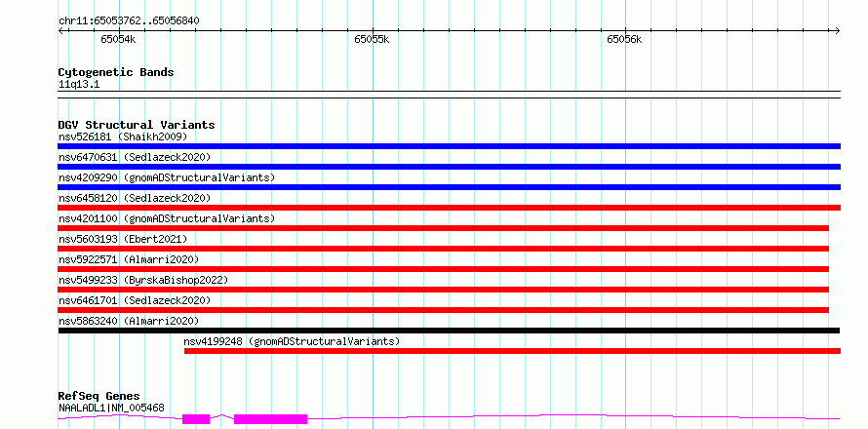The height and width of the screenshot is (429, 868).
Task: Click the 11q13.1 cytogenetic band line
Action: [449, 95]
